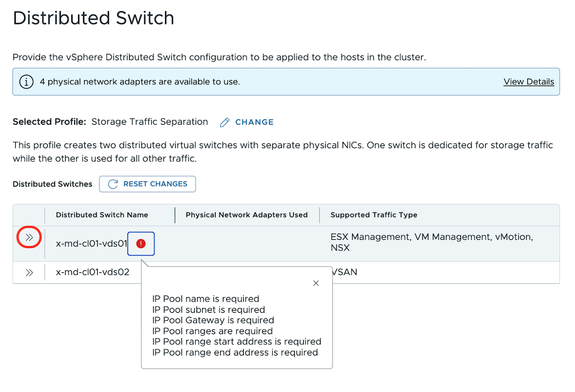Click the Distributed Switch Name column header

pos(102,215)
